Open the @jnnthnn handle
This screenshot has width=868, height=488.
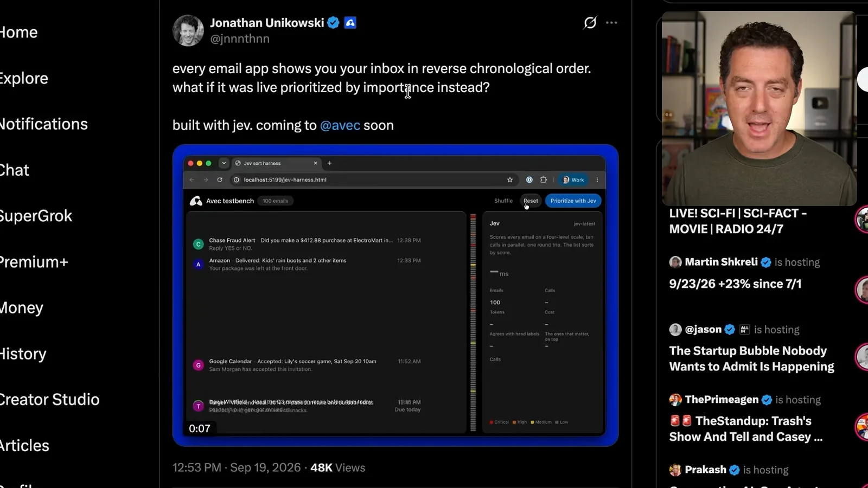(x=240, y=39)
